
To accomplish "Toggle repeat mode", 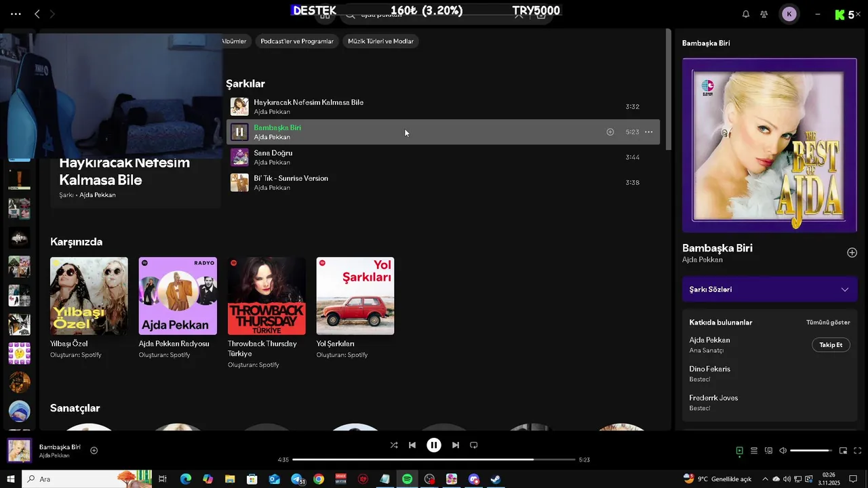I will point(474,445).
